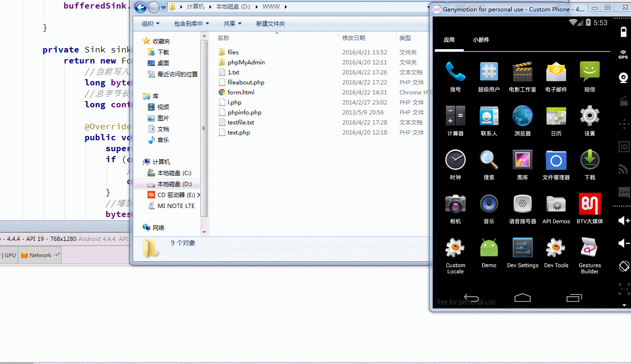631x364 pixels.
Task: Go back in Explorer navigation
Action: pyautogui.click(x=140, y=7)
